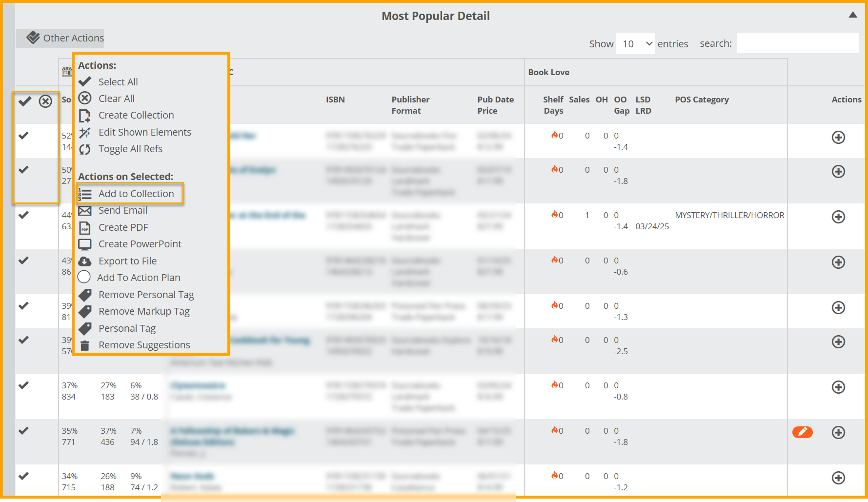Click the MYSTERY/THRILLER/HORROR category cell
Screen dimensions: 868x502
(729, 215)
